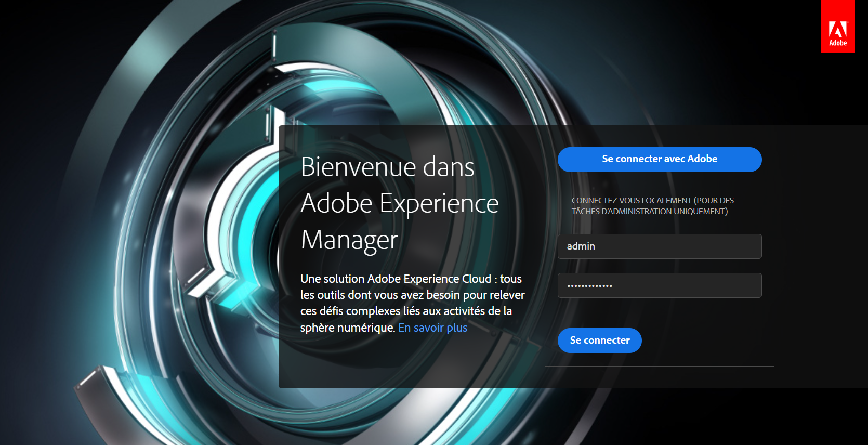Open the 'En savoir plus' link
This screenshot has width=868, height=445.
(433, 328)
